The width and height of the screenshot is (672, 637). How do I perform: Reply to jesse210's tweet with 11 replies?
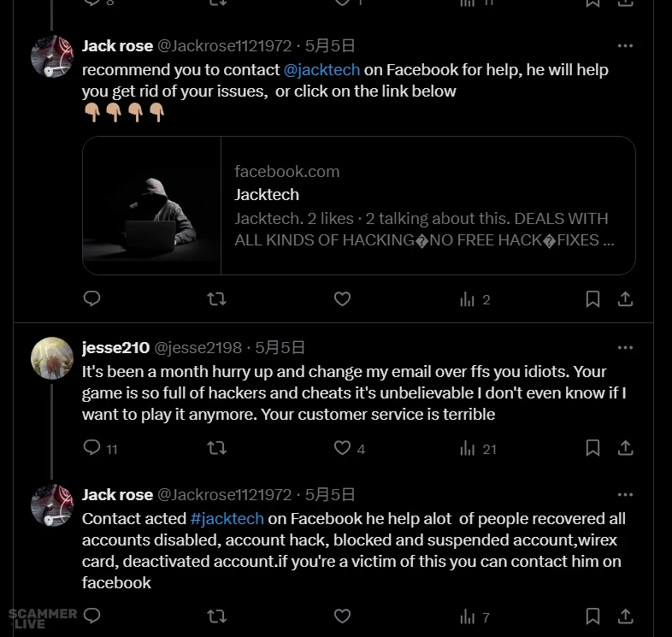tap(92, 448)
